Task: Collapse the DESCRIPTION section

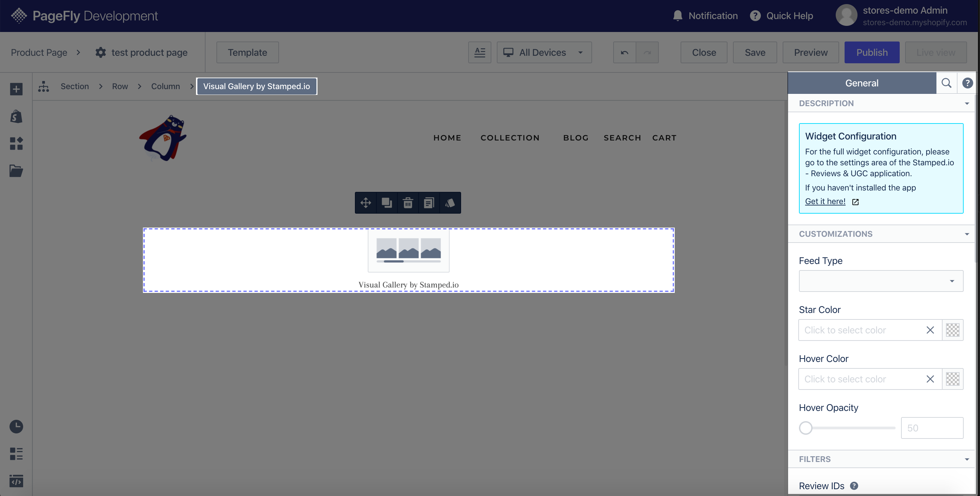Action: coord(881,103)
